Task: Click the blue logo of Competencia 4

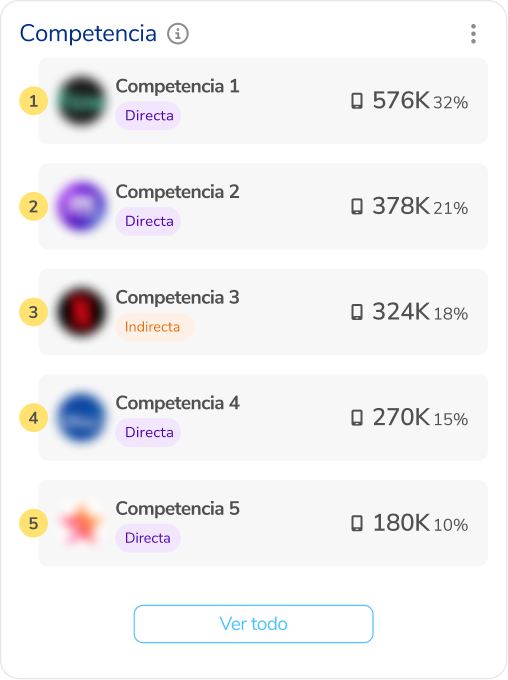Action: (81, 418)
